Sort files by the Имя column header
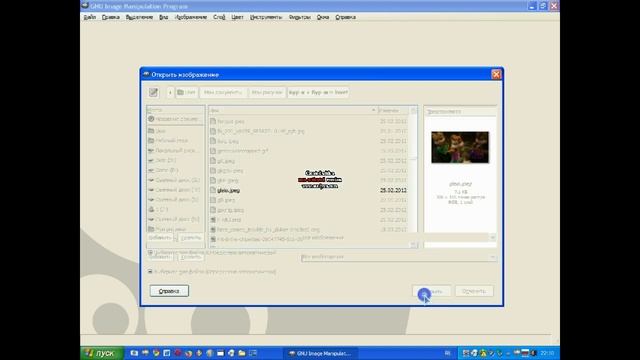Screen dimensions: 640x360 (x=293, y=111)
